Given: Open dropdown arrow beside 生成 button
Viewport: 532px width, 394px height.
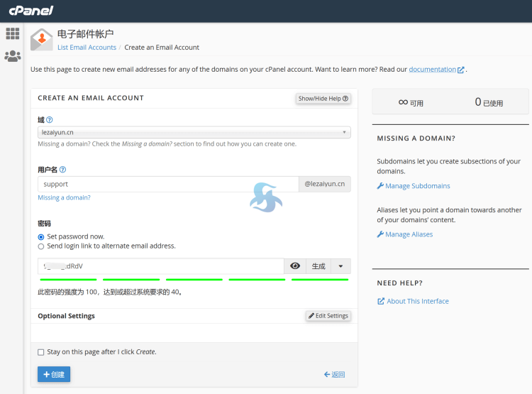Looking at the screenshot, I should [340, 266].
